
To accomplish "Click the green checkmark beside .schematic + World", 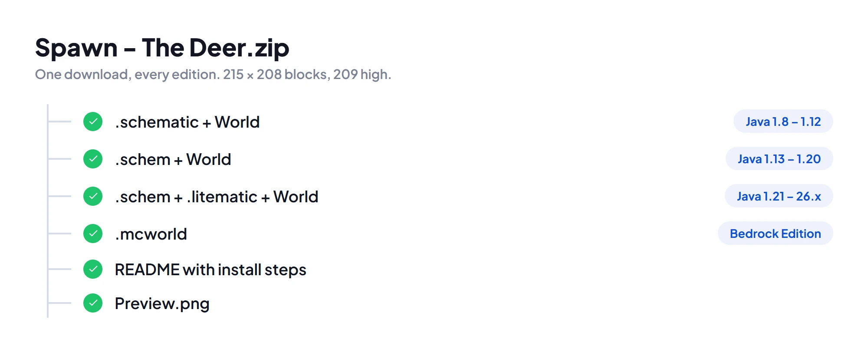I will [x=93, y=122].
